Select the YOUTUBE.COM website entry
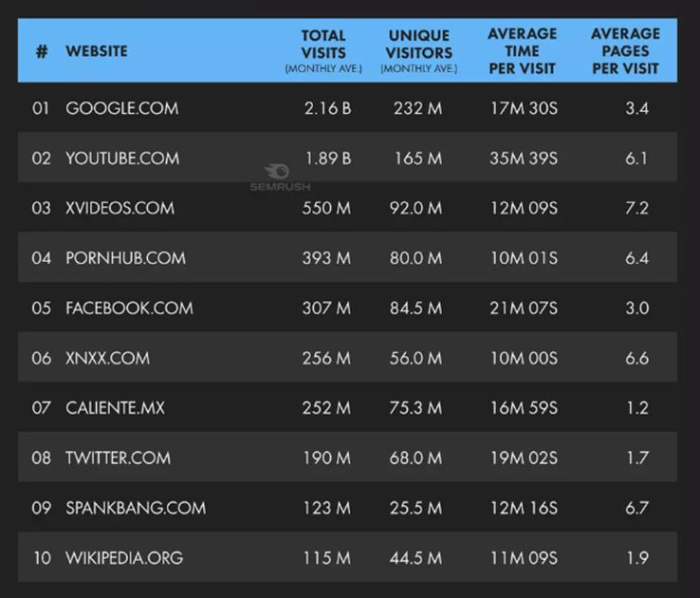This screenshot has width=700, height=598. pyautogui.click(x=122, y=159)
